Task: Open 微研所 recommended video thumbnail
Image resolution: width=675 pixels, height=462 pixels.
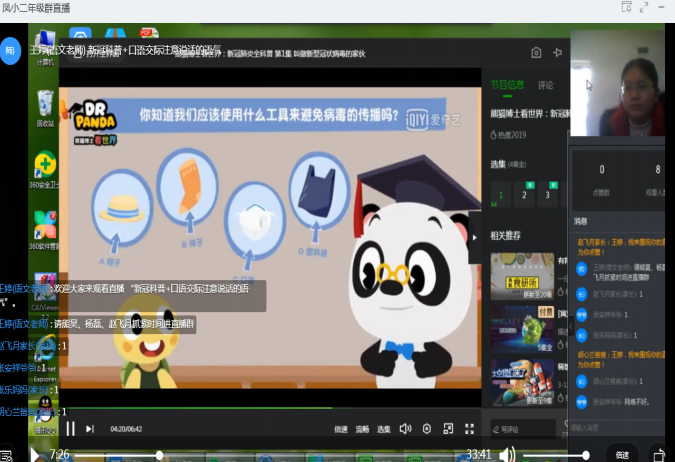Action: (x=522, y=276)
